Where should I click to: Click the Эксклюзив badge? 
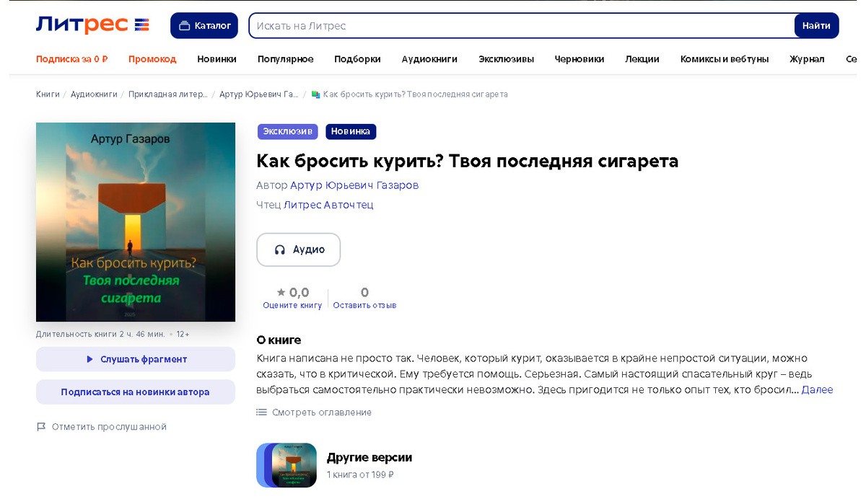(x=287, y=131)
